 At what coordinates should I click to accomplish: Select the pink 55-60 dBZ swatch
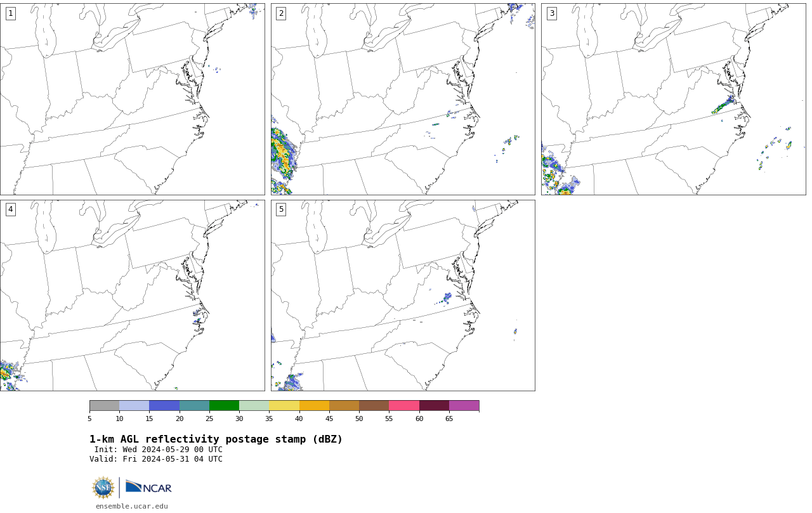[x=404, y=406]
